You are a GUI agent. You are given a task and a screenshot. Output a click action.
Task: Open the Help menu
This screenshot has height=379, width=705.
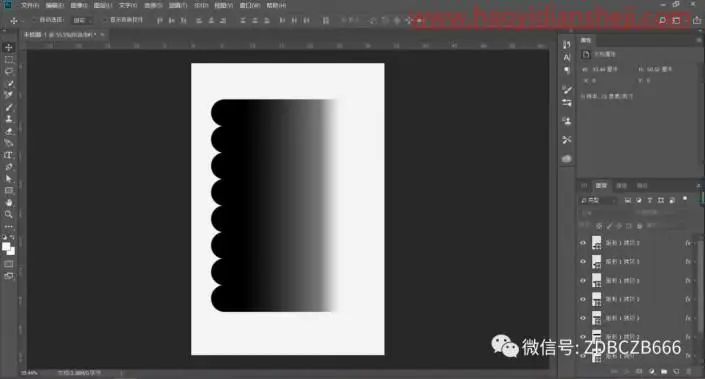click(276, 5)
